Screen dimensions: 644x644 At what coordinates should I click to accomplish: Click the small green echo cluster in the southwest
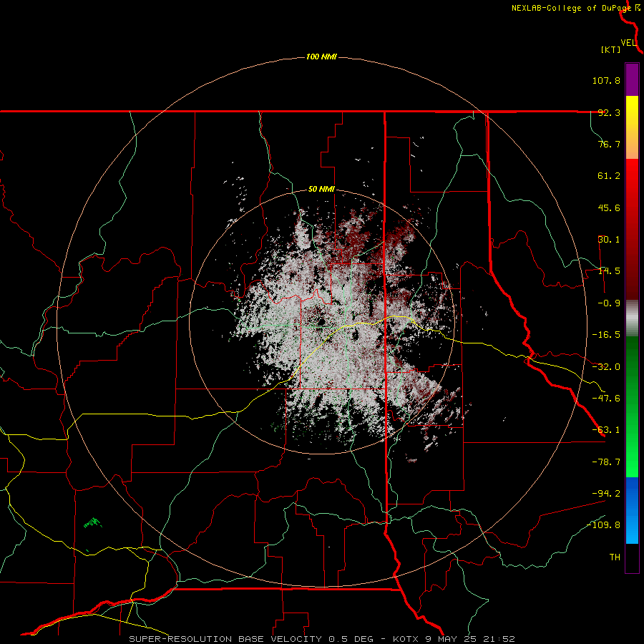pyautogui.click(x=92, y=523)
